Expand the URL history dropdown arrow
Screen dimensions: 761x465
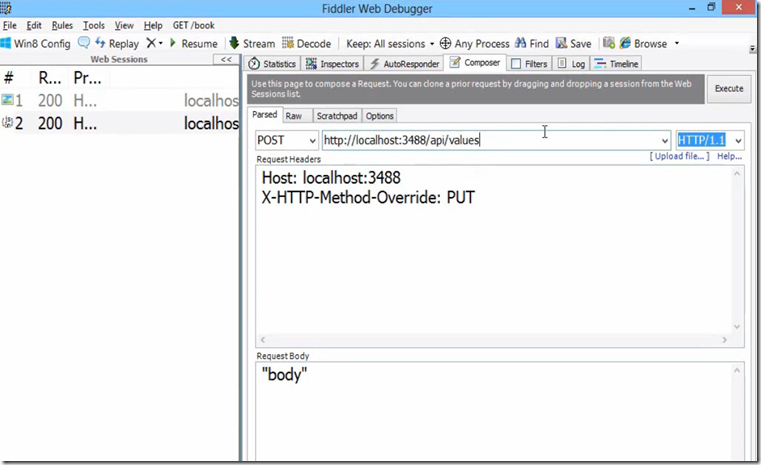pos(664,141)
